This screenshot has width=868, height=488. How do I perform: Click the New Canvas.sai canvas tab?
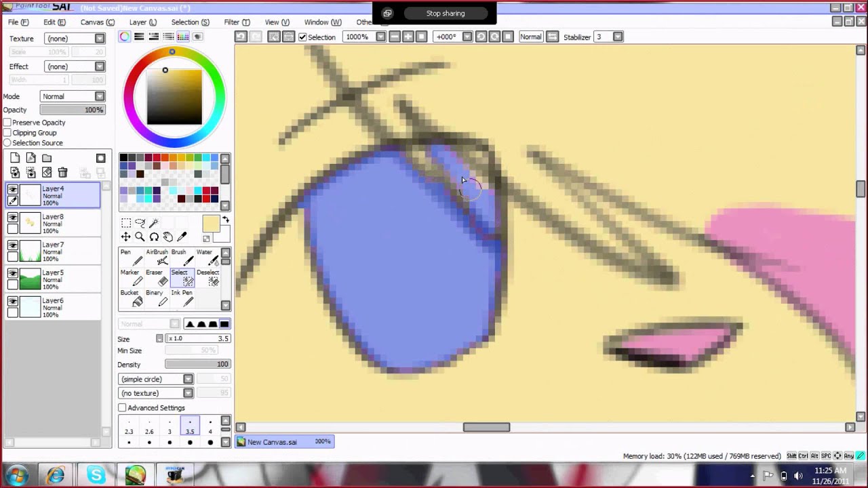click(284, 441)
